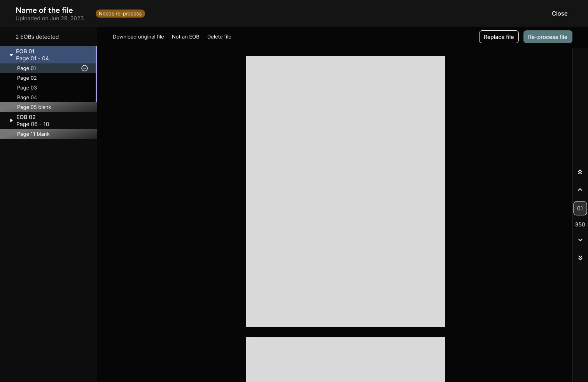Click the Needs re-process status badge
This screenshot has height=382, width=588.
(120, 14)
